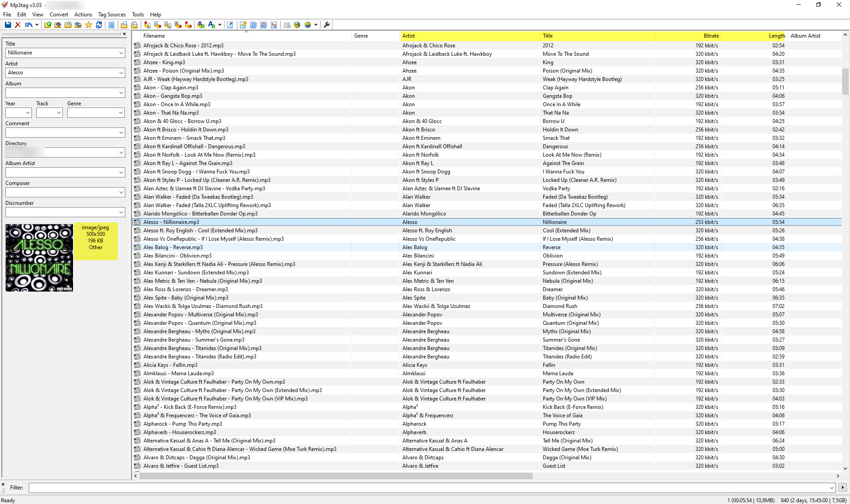This screenshot has width=850, height=504.
Task: Expand the Composer field dropdown
Action: 121,192
